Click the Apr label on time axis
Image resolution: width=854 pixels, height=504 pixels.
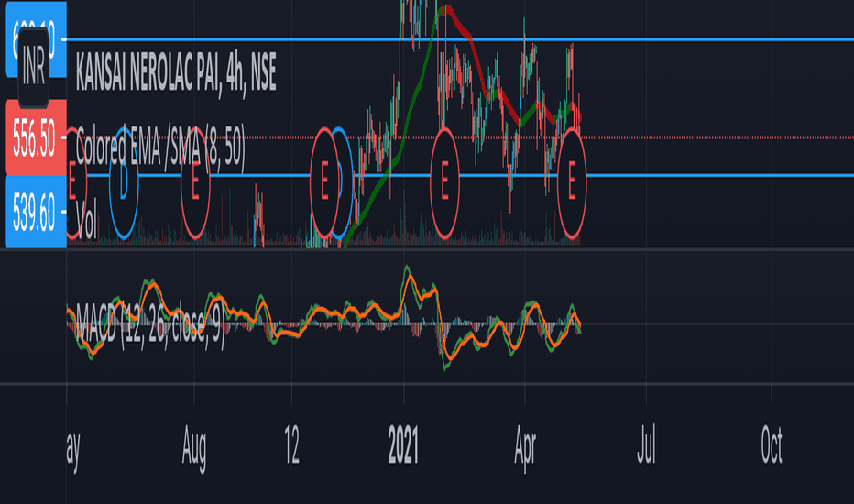coord(525,446)
